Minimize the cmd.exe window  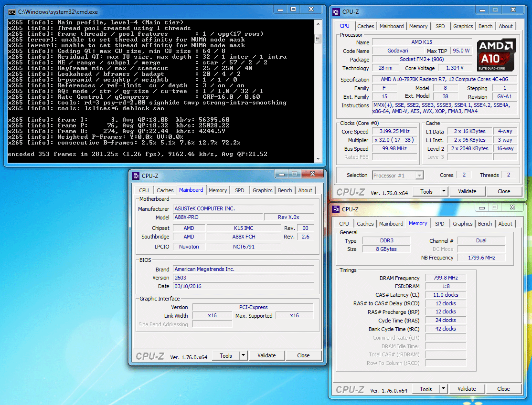click(x=280, y=10)
